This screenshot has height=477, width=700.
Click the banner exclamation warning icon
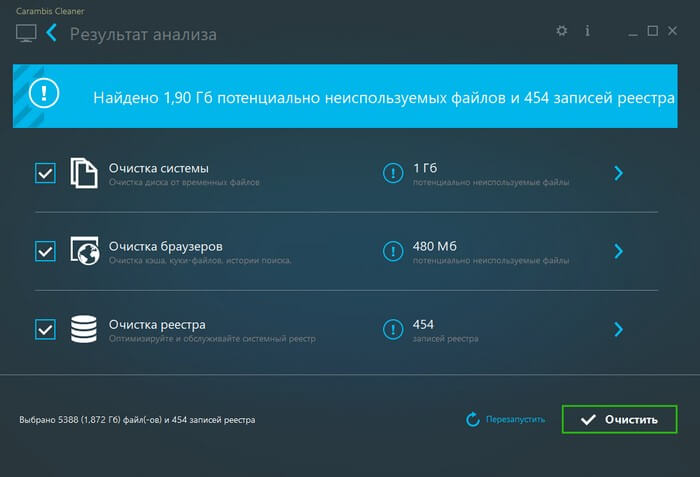coord(44,93)
